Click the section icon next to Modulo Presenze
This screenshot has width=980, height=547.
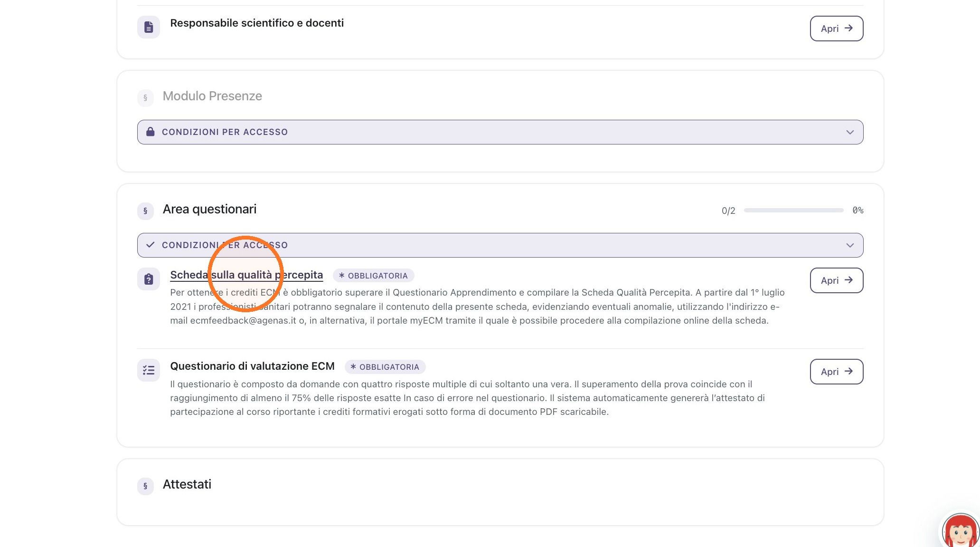(x=145, y=97)
